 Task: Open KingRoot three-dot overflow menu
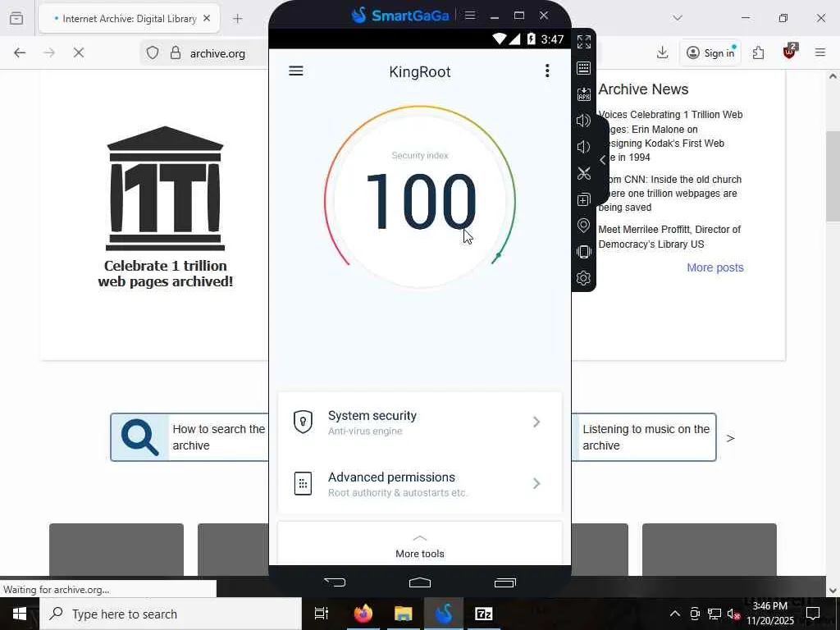[x=547, y=71]
